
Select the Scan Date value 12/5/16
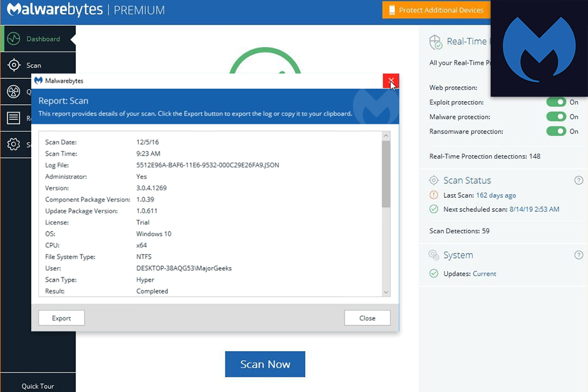[148, 142]
